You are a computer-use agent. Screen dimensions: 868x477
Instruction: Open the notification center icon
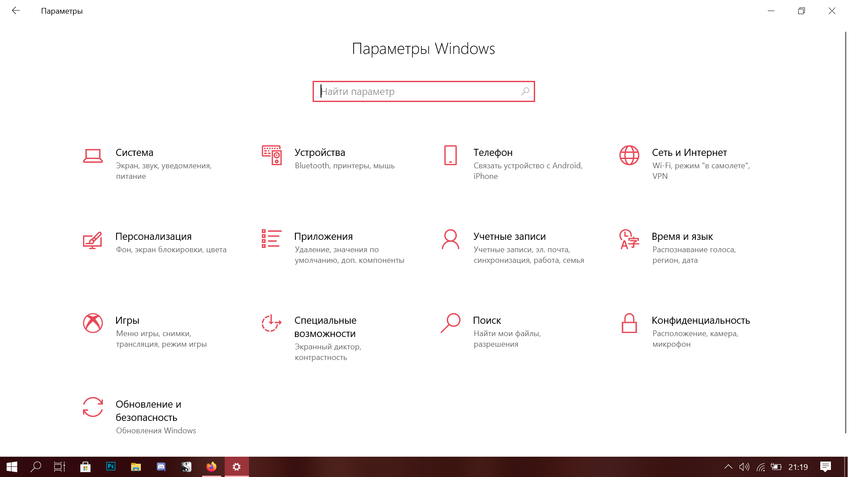pyautogui.click(x=826, y=467)
